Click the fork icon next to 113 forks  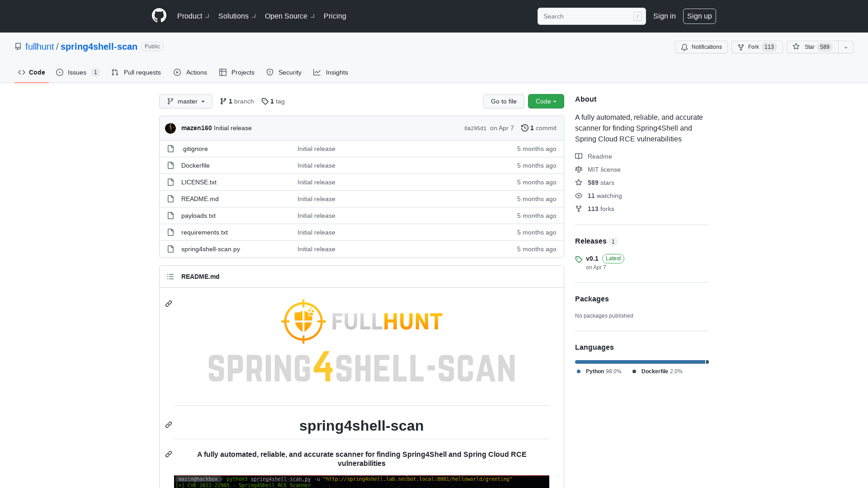(x=579, y=209)
